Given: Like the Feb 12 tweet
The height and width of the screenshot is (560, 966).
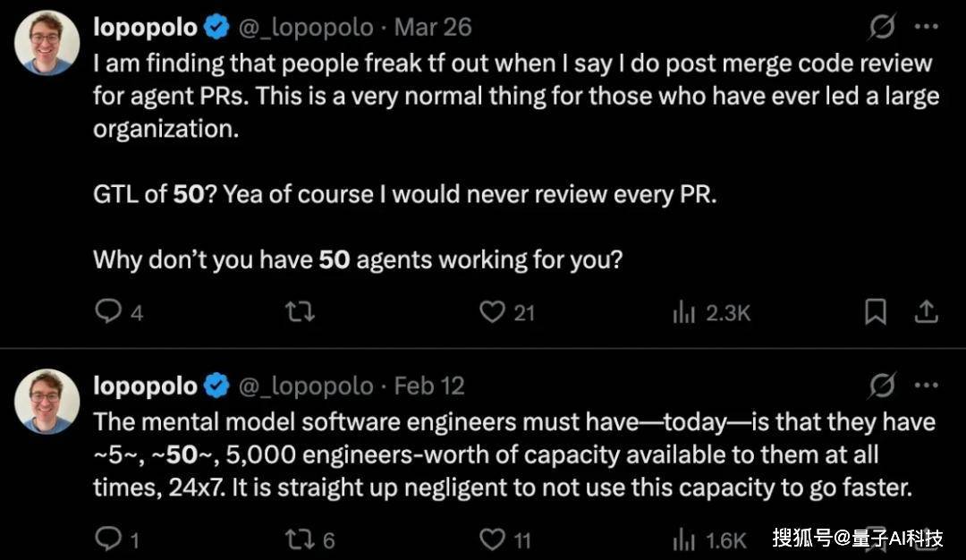Looking at the screenshot, I should (492, 539).
